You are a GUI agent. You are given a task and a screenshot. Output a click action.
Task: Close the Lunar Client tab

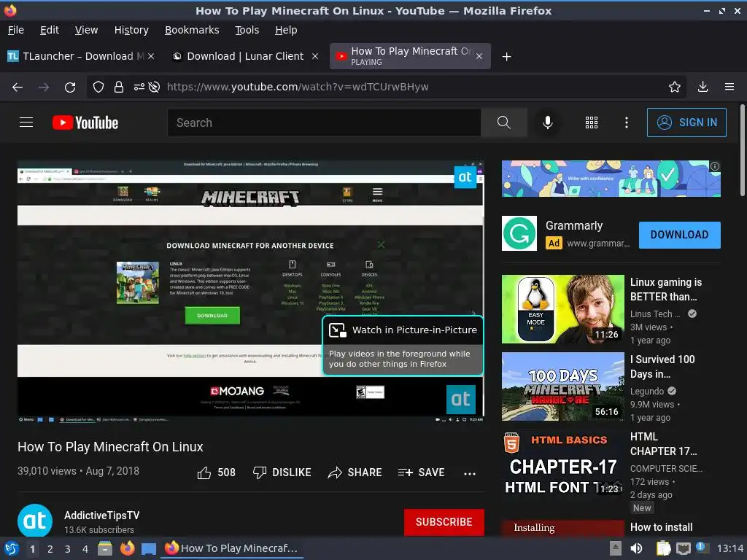pyautogui.click(x=315, y=56)
